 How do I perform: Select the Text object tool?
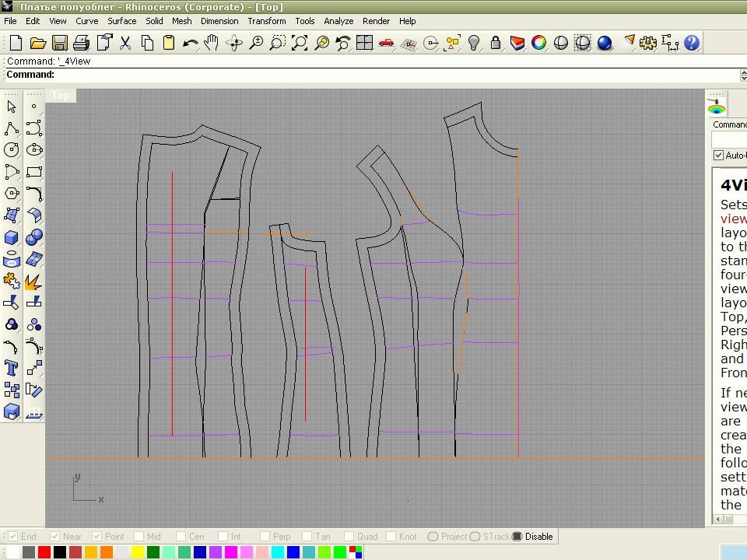pyautogui.click(x=12, y=368)
